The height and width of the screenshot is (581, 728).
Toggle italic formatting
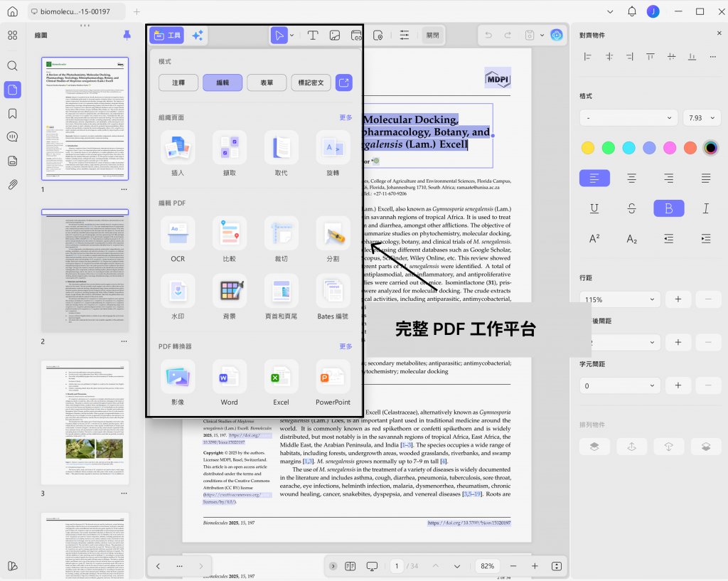(x=706, y=208)
